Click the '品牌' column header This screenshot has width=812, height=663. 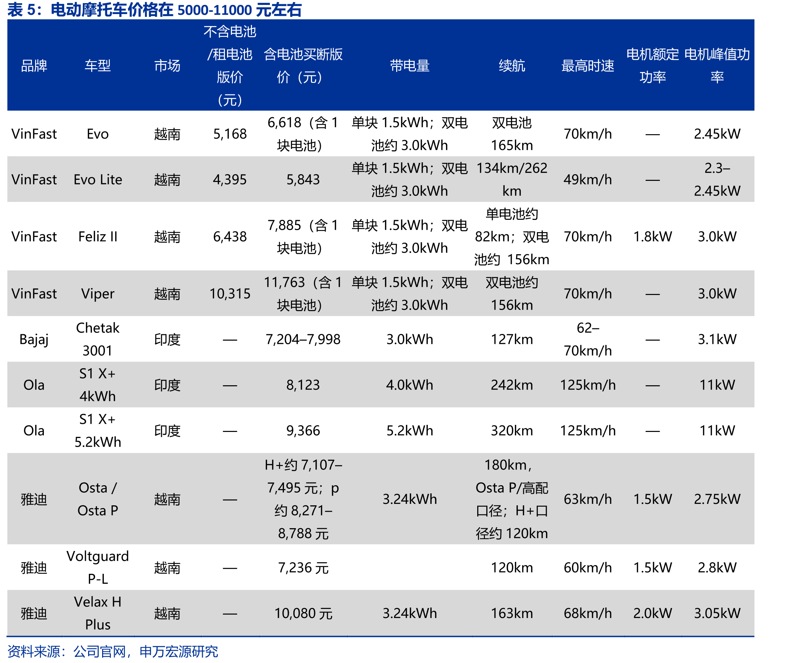coord(34,66)
